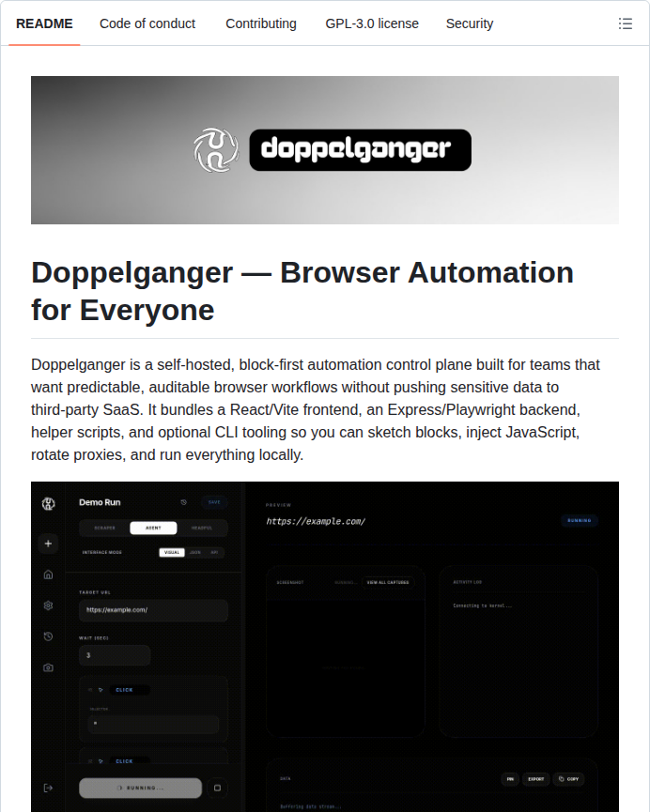Click the EXPORT button in Data panel
This screenshot has height=812, width=650.
coord(536,779)
